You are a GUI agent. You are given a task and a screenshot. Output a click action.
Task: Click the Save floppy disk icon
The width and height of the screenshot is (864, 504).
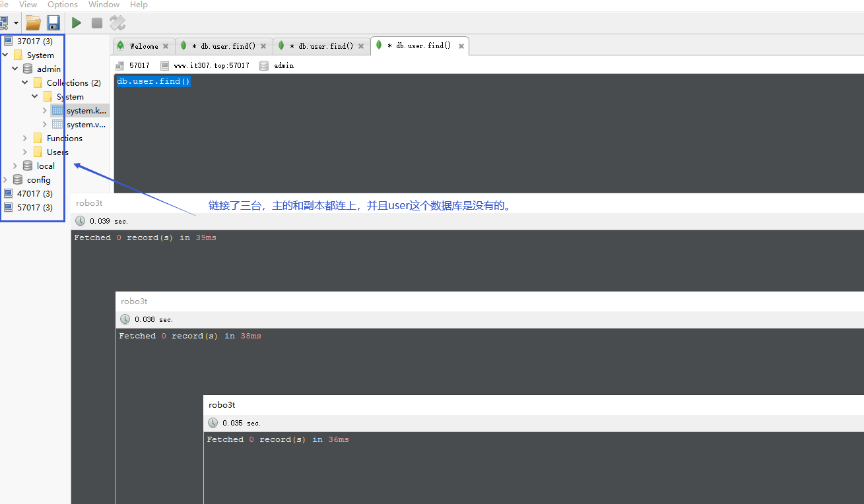pos(53,23)
